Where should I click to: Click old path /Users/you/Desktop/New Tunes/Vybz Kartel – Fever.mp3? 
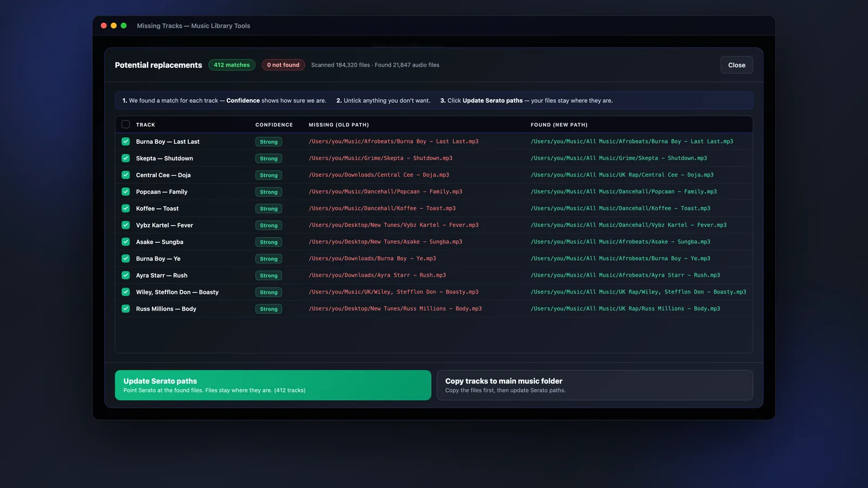(x=393, y=226)
